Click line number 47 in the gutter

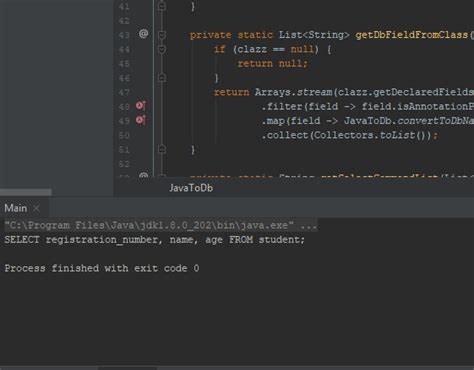(124, 93)
